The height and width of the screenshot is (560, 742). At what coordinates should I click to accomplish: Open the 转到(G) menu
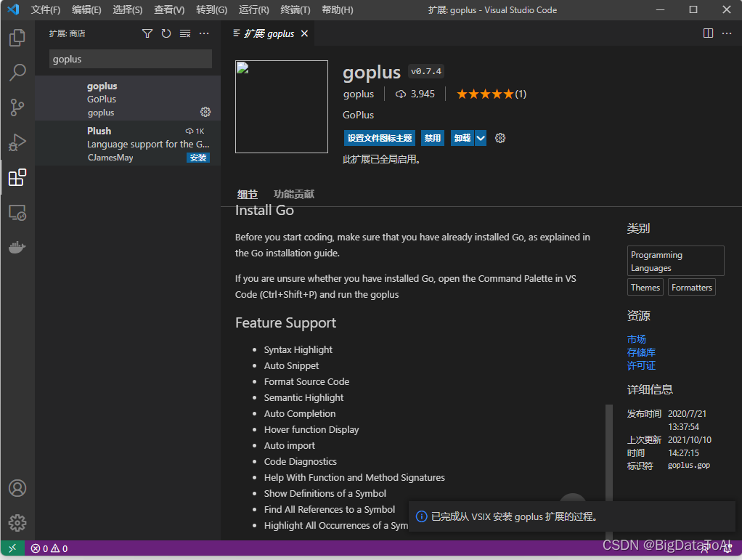pyautogui.click(x=211, y=10)
